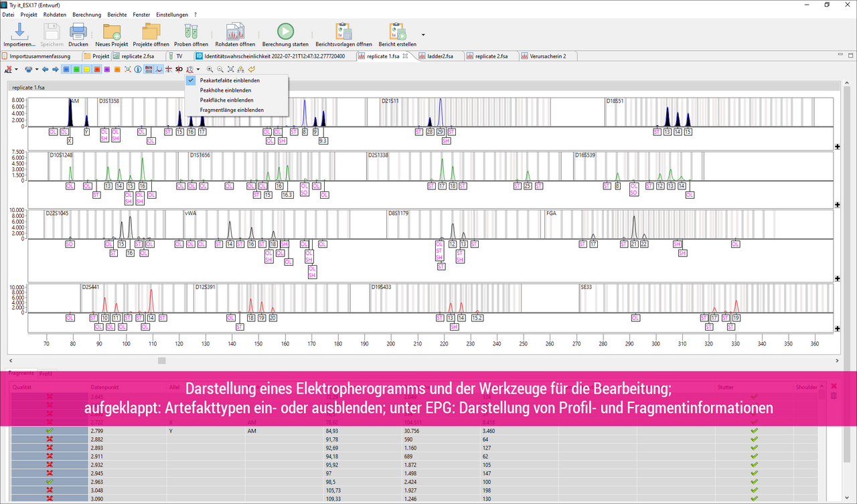
Task: Zoom out with the magnifier minus icon
Action: [x=220, y=69]
